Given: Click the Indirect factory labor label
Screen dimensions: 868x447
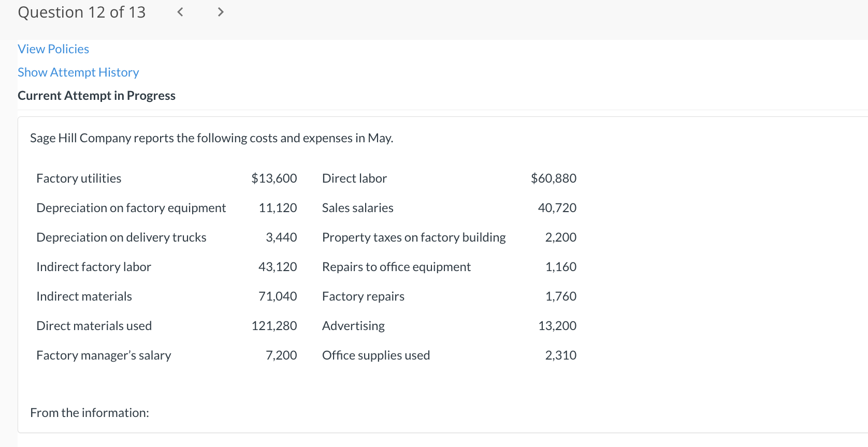Looking at the screenshot, I should (94, 267).
